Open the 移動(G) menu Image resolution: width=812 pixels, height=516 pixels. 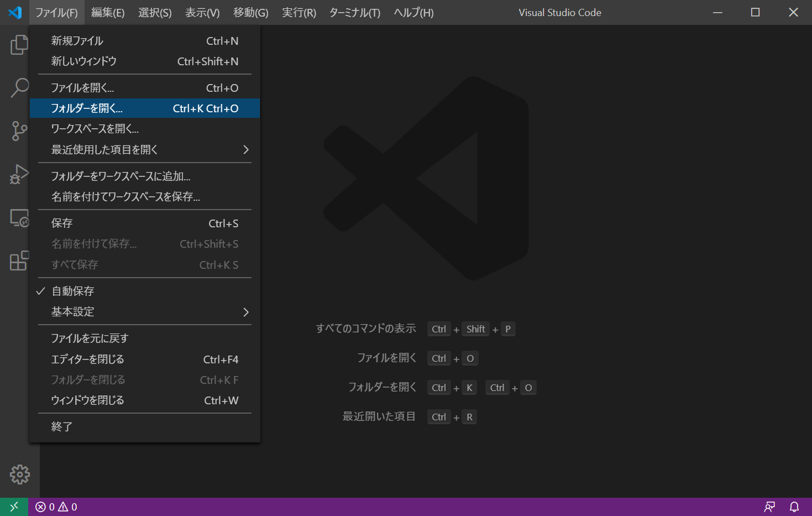[251, 12]
